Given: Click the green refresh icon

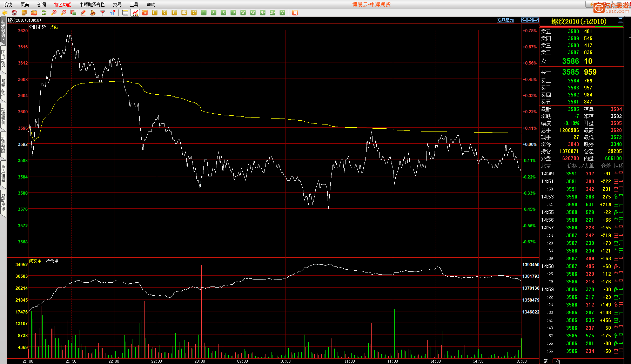Looking at the screenshot, I should point(44,13).
